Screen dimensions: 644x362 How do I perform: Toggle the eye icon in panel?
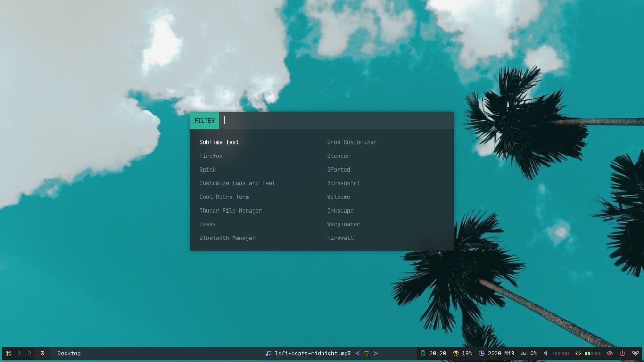(610, 354)
